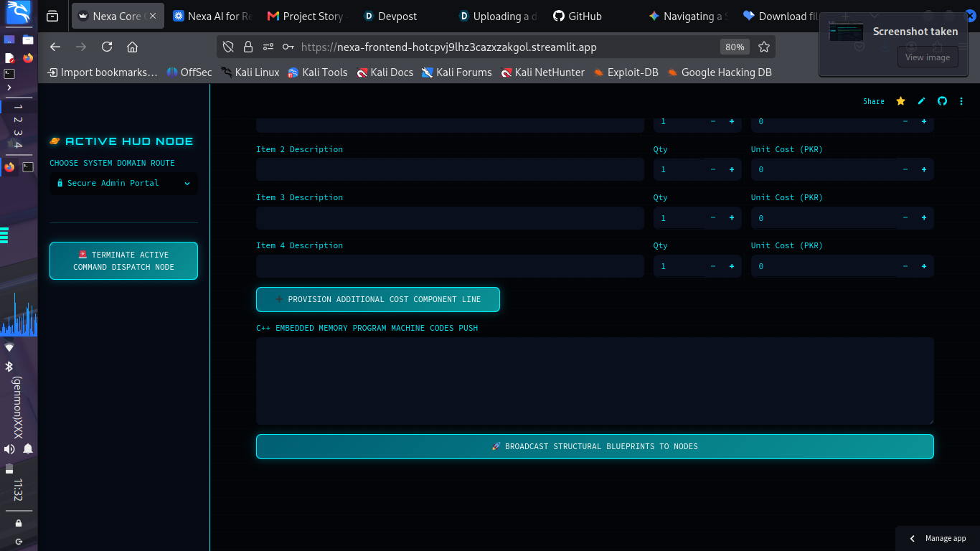Open the file manager folder icon in panel

click(x=28, y=39)
